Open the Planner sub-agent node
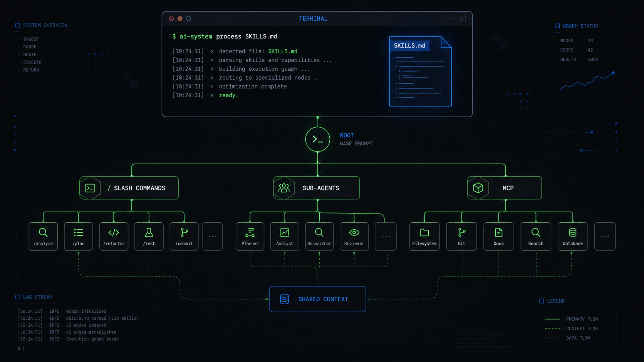Screen dimensions: 644x362 tap(250, 237)
